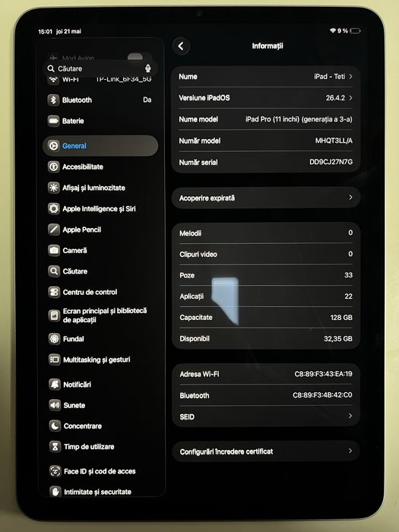This screenshot has width=399, height=532.
Task: Tap the Melodii row label
Action: click(190, 233)
